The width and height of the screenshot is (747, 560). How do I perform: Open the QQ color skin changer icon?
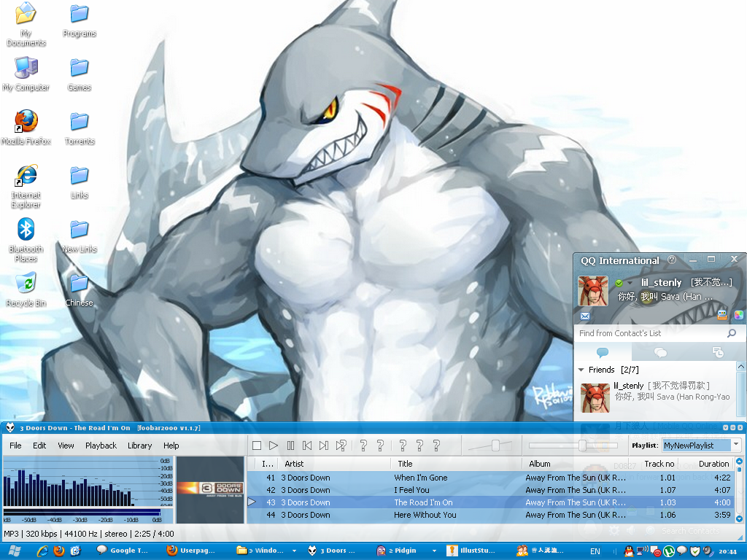pyautogui.click(x=738, y=316)
